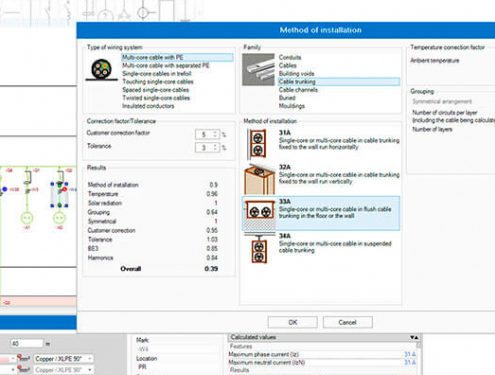Choose 31A horizontal wall trunking description
This screenshot has height=375, width=495.
(x=339, y=143)
